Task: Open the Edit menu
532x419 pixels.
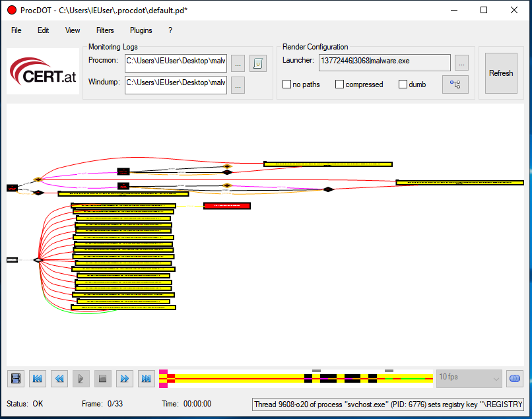Action: [x=43, y=30]
